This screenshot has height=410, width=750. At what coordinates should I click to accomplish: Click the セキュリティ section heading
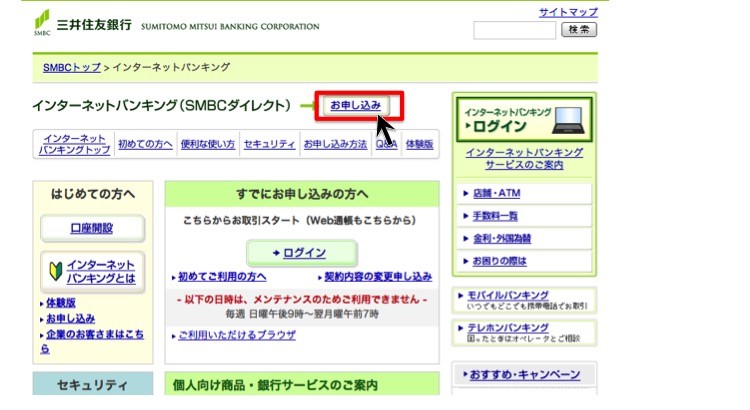click(92, 385)
